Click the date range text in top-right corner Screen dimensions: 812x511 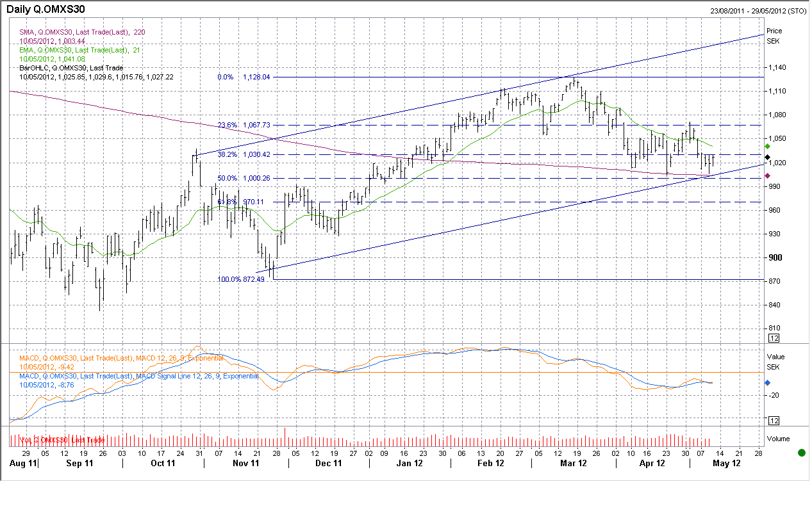pyautogui.click(x=758, y=11)
